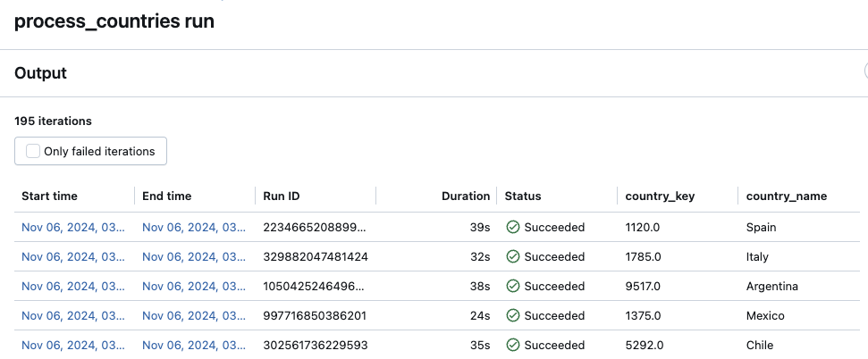Select the Run ID 329882047481424 cell
Viewport: 868px width, 359px height.
tap(316, 257)
